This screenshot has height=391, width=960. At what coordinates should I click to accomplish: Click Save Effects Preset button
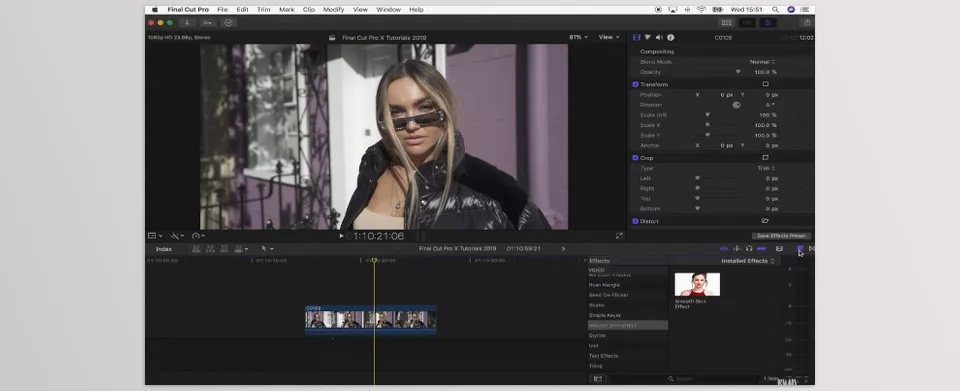click(x=781, y=236)
